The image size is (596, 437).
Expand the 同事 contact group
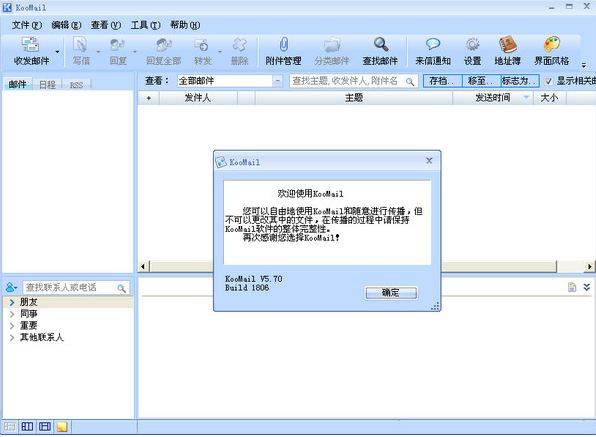pos(12,314)
